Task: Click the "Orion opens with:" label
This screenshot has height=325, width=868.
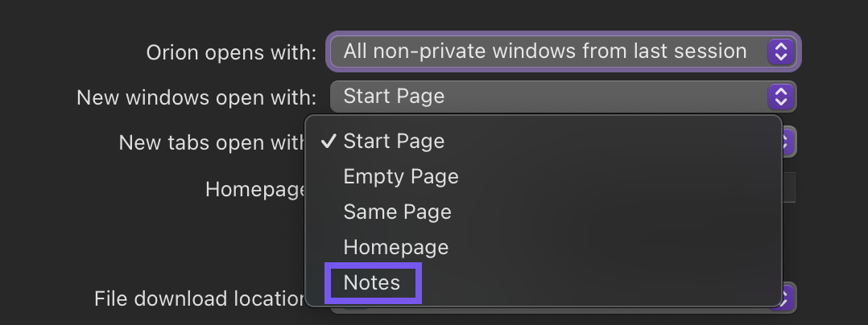Action: pyautogui.click(x=231, y=53)
